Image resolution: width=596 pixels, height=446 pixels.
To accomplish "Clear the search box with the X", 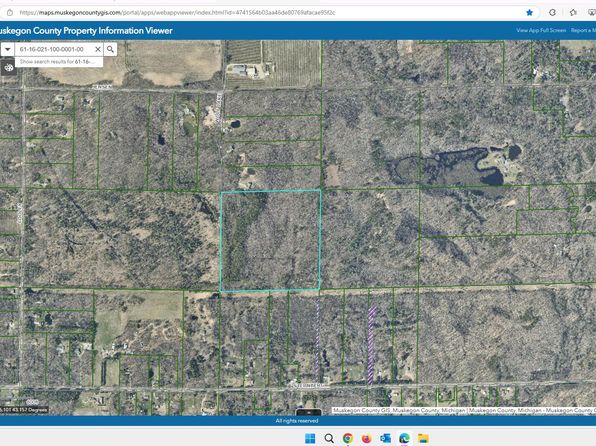I will [x=98, y=49].
